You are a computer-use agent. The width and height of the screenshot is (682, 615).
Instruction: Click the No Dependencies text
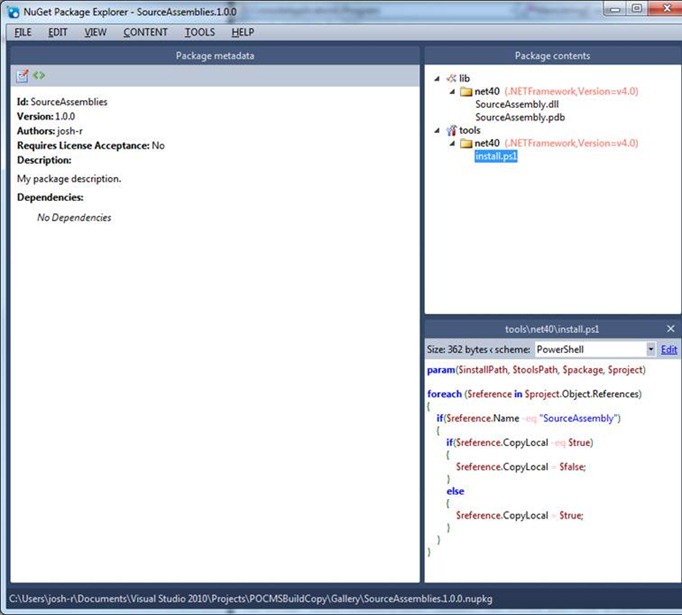[74, 217]
